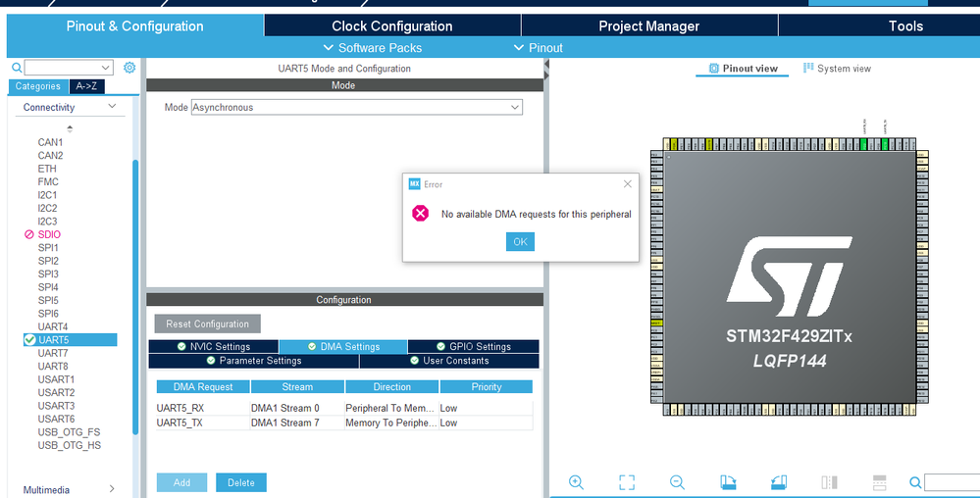Switch to the Clock Configuration tab
Viewport: 980px width, 498px height.
(x=391, y=26)
